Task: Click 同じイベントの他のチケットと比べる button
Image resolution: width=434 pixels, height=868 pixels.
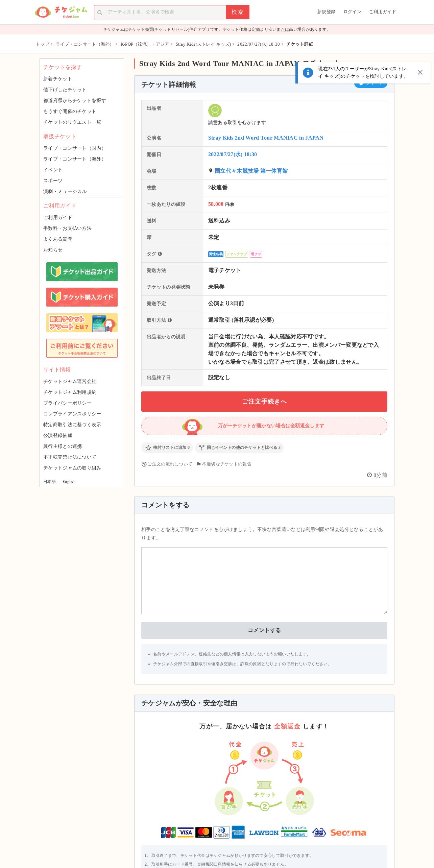Action: tap(239, 448)
